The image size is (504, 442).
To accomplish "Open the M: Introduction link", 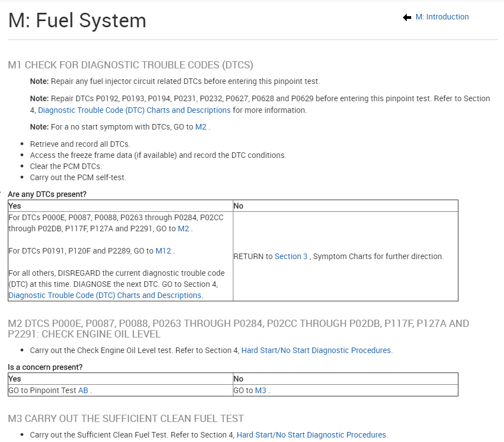I will (442, 17).
